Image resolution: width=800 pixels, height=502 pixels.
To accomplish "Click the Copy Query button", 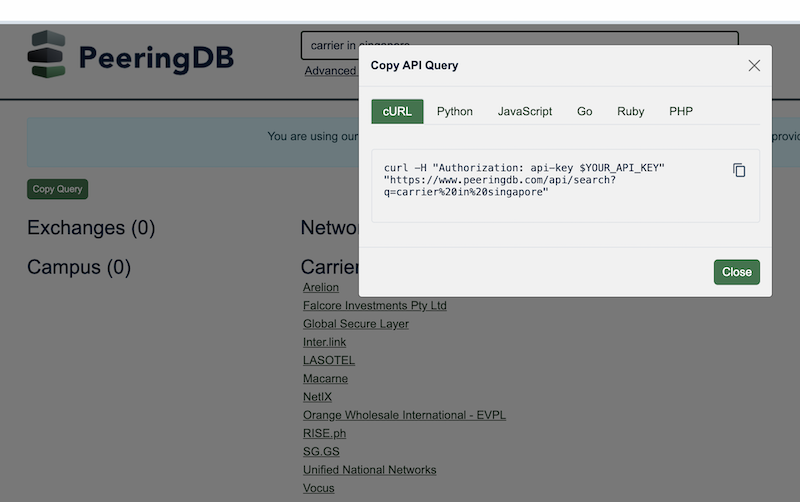I will 57,189.
